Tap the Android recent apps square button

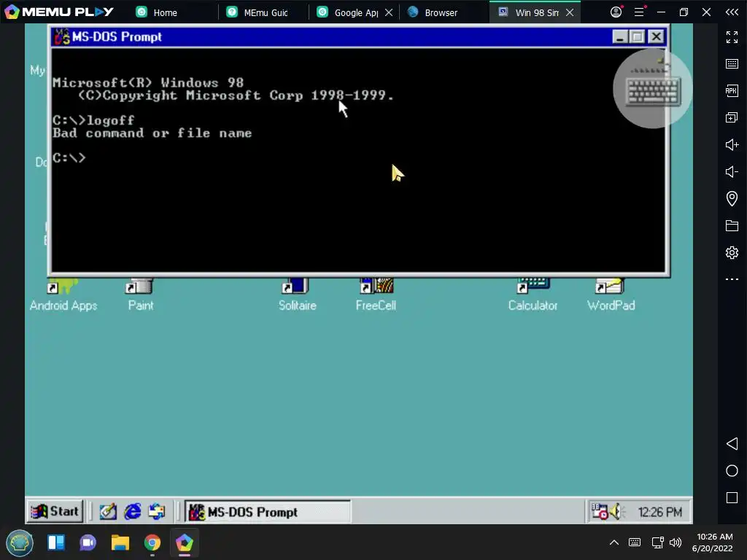(732, 497)
